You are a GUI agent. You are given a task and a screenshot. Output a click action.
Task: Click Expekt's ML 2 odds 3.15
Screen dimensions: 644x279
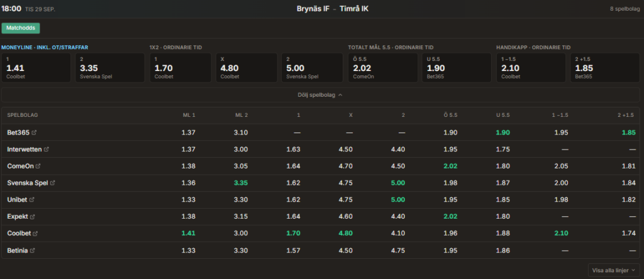241,217
